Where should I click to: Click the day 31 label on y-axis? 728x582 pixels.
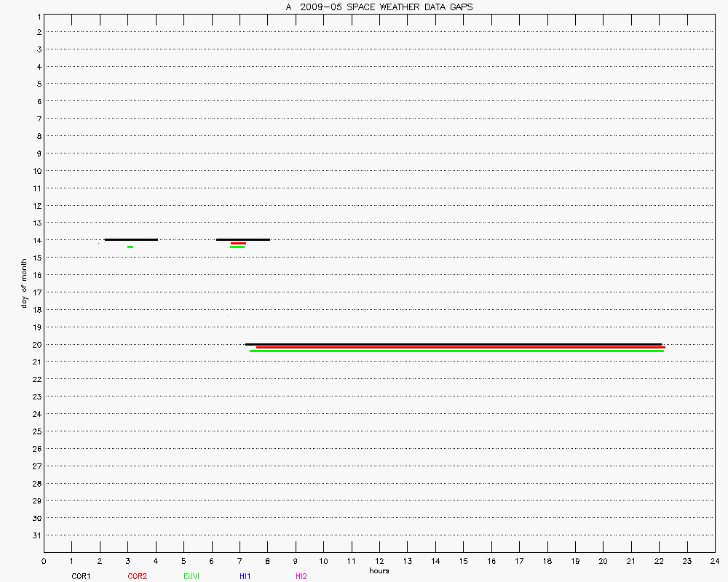pyautogui.click(x=37, y=535)
